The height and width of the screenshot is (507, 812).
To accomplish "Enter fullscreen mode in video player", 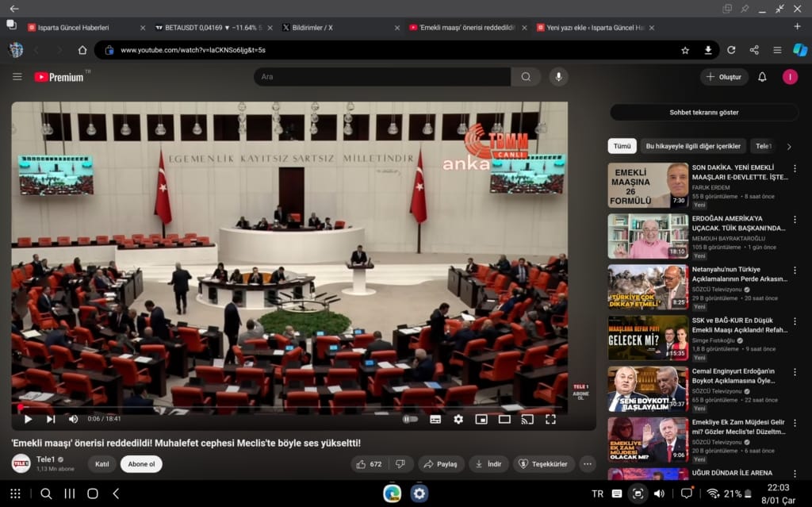I will pyautogui.click(x=550, y=419).
